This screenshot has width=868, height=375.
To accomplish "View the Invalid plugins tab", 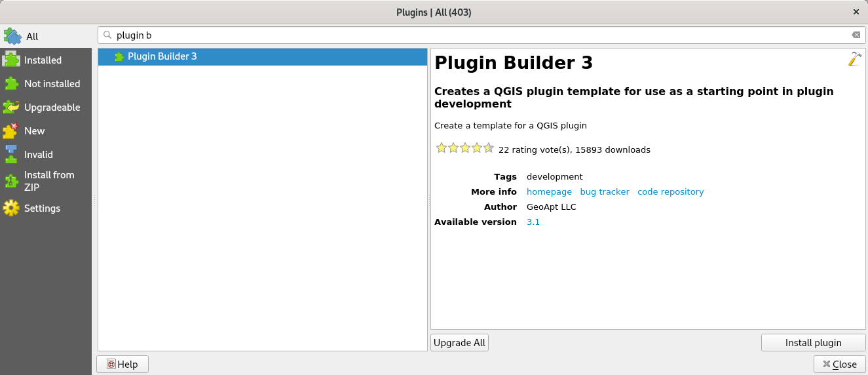I will coord(46,154).
